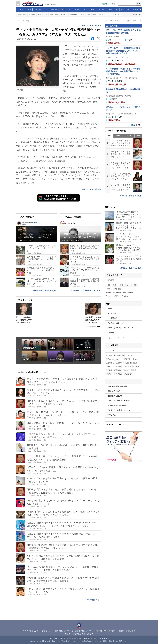Open the ニュース一覧を見る link
Image resolution: width=158 pixels, height=644 pixels.
click(90, 600)
